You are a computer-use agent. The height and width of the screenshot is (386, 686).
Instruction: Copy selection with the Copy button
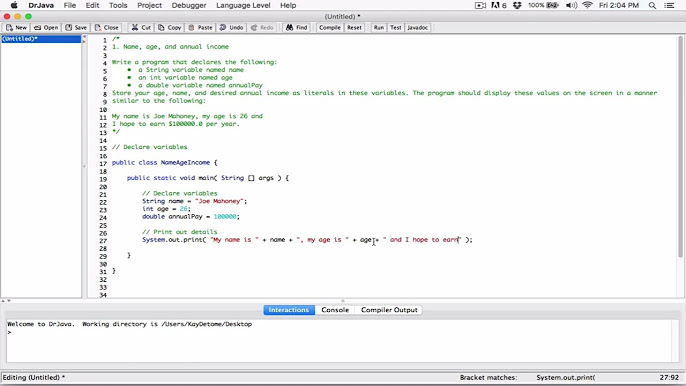169,28
